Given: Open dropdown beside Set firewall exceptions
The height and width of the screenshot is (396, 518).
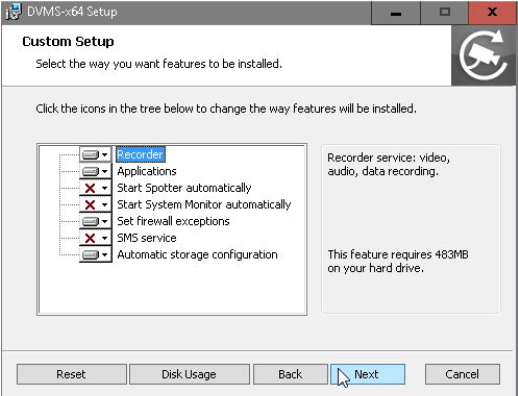Looking at the screenshot, I should point(95,221).
